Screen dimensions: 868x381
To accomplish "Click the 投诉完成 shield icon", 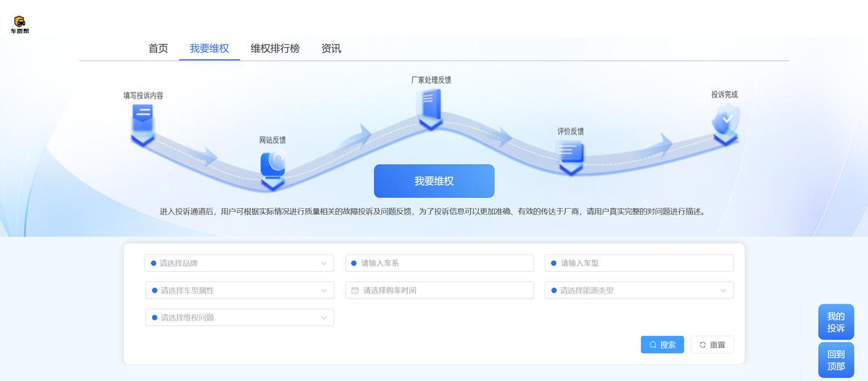I will [x=726, y=124].
